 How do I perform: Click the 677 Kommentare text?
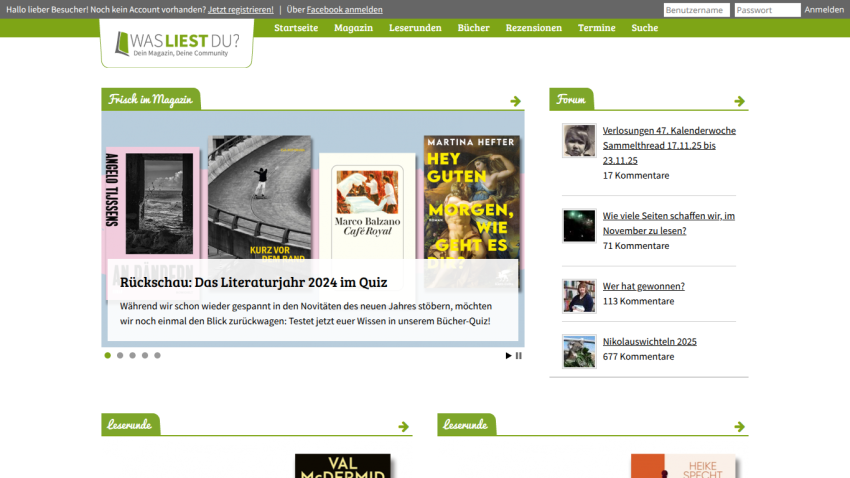[x=639, y=357]
